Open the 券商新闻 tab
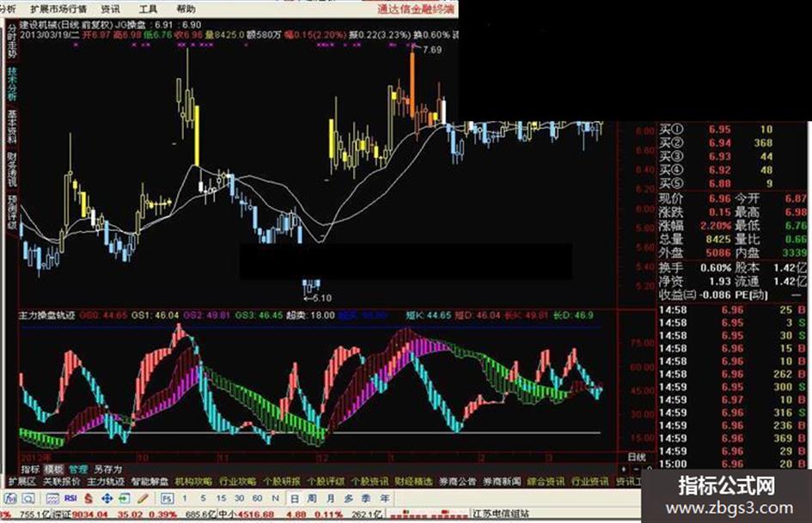 [502, 482]
